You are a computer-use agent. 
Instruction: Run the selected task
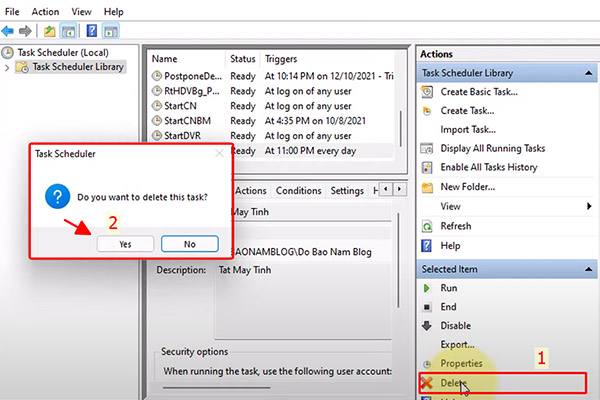pyautogui.click(x=448, y=288)
